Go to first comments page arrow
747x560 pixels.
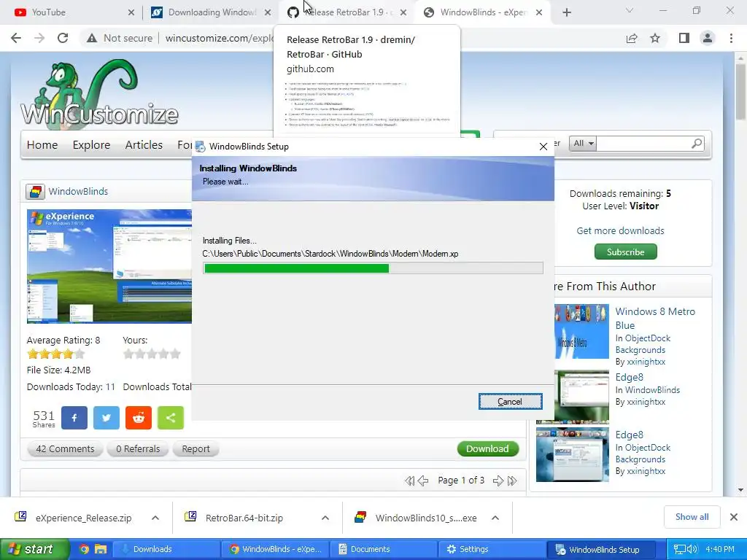(409, 481)
